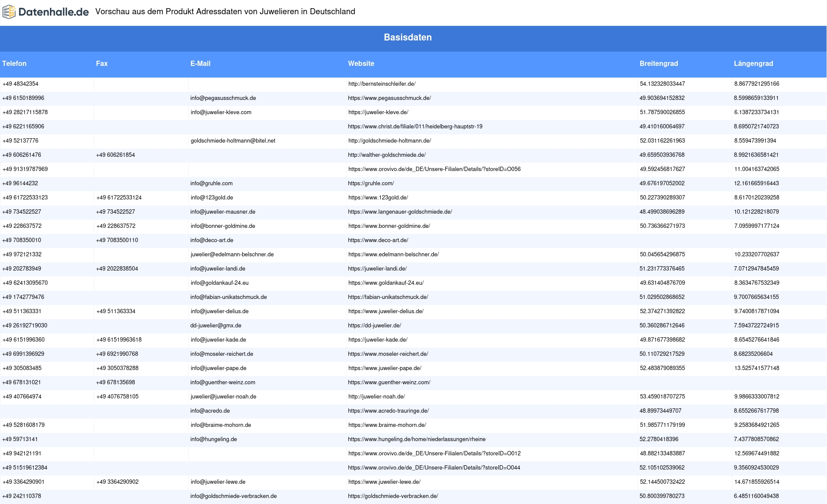Viewport: 827px width, 504px height.
Task: Open the guenther-weinz.com website link
Action: click(389, 383)
